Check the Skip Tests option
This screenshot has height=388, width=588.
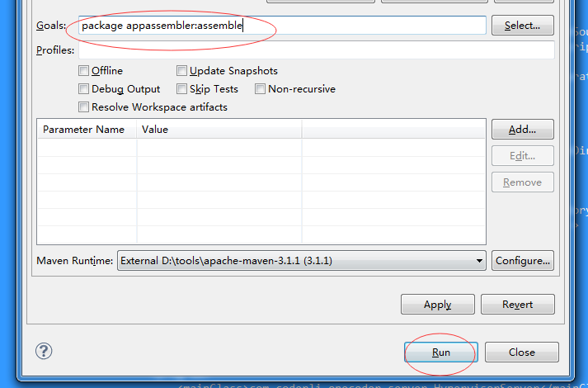(182, 89)
